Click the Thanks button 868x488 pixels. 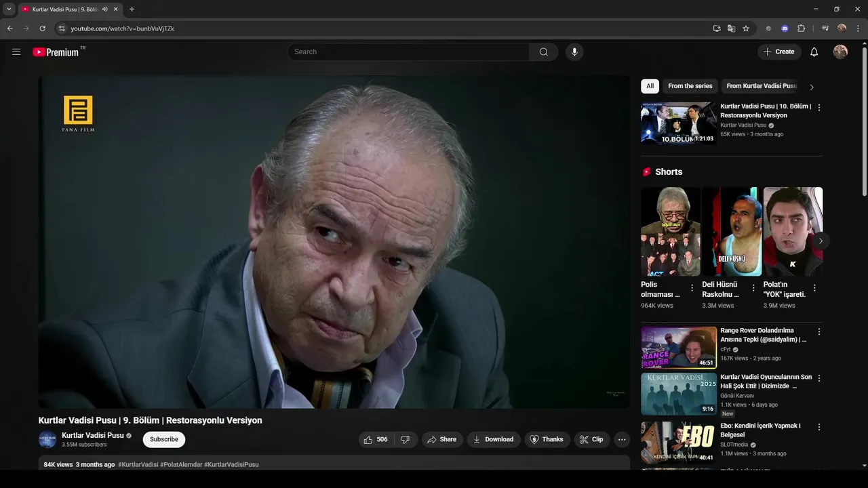(x=547, y=439)
